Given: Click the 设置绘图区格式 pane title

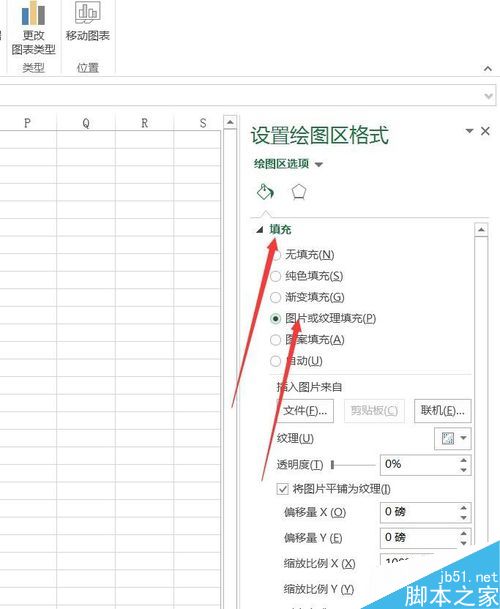Looking at the screenshot, I should (319, 135).
